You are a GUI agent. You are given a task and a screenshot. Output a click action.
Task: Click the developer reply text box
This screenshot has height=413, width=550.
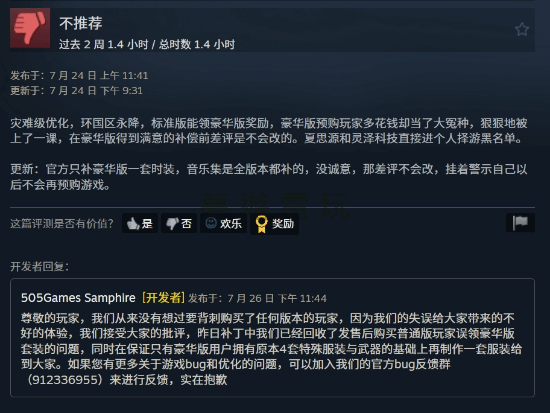[x=272, y=338]
